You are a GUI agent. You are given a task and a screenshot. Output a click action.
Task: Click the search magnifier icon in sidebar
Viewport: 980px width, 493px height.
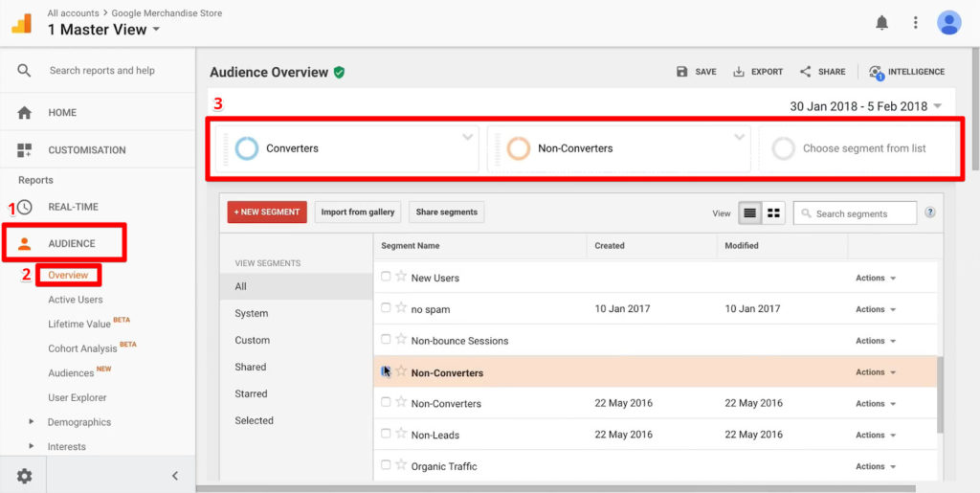coord(24,71)
